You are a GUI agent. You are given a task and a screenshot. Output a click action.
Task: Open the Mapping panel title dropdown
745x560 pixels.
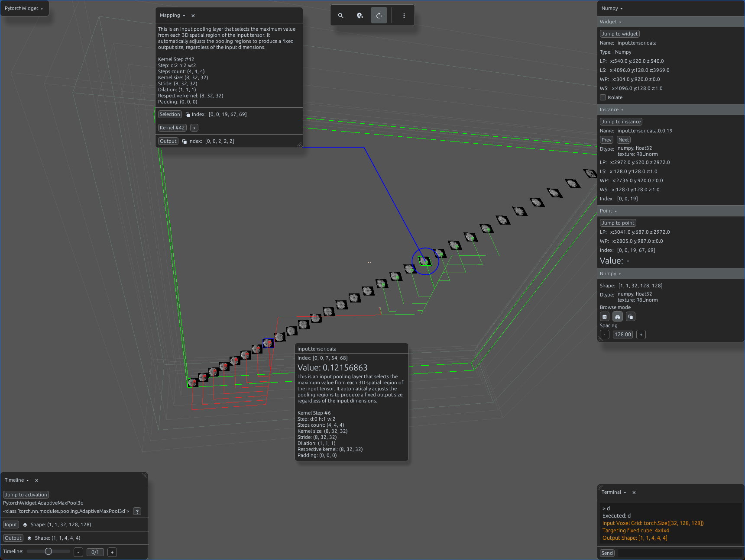click(x=172, y=15)
